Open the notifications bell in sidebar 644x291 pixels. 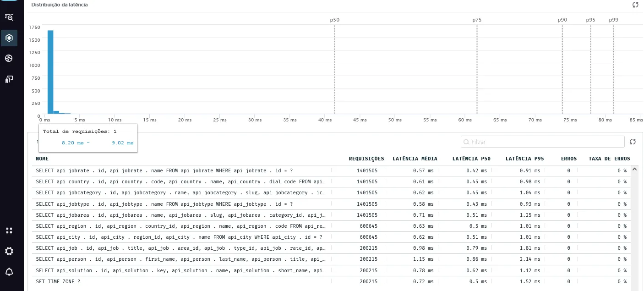pyautogui.click(x=9, y=272)
